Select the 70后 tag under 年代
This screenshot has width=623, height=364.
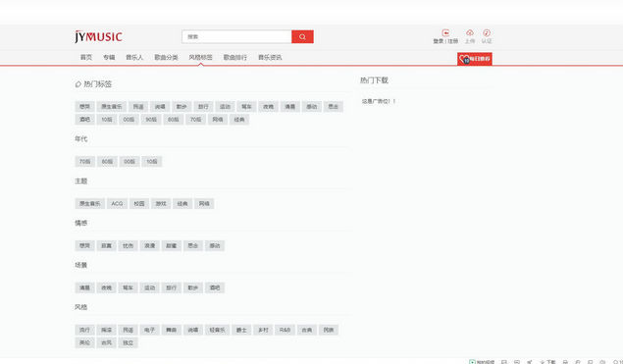click(85, 161)
